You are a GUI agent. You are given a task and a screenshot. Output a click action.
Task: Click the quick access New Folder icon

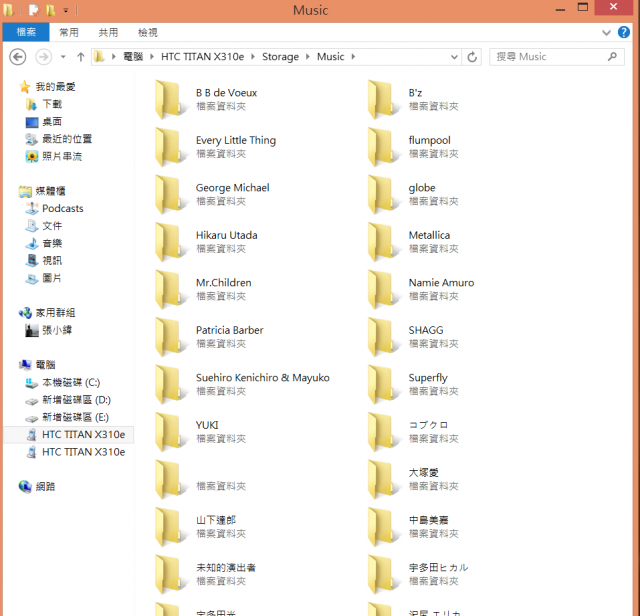(50, 10)
